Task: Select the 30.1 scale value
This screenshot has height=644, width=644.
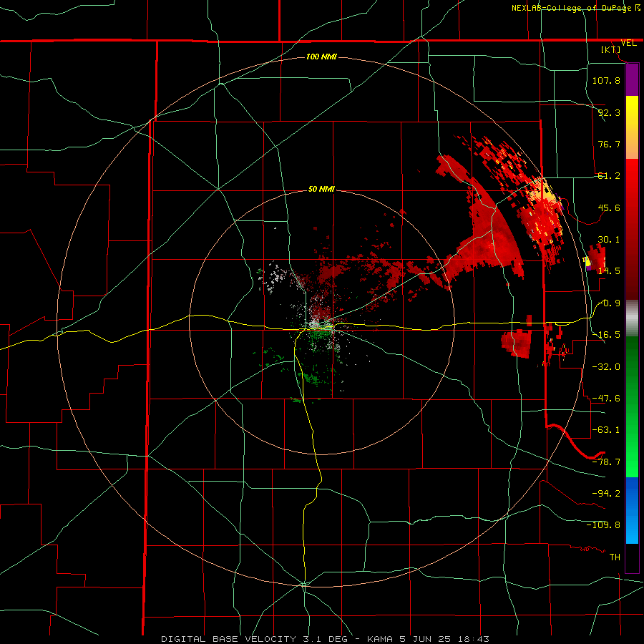Action: click(609, 240)
